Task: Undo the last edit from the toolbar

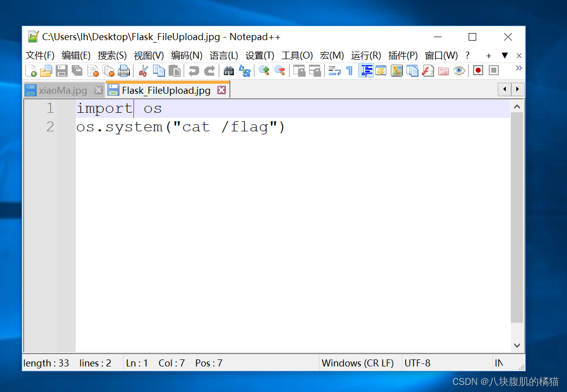Action: 194,71
